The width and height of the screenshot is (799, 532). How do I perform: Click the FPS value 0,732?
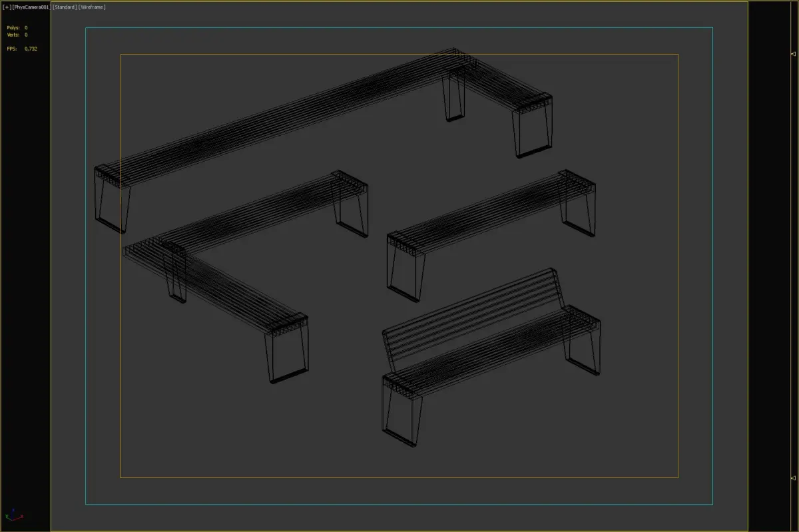point(31,49)
